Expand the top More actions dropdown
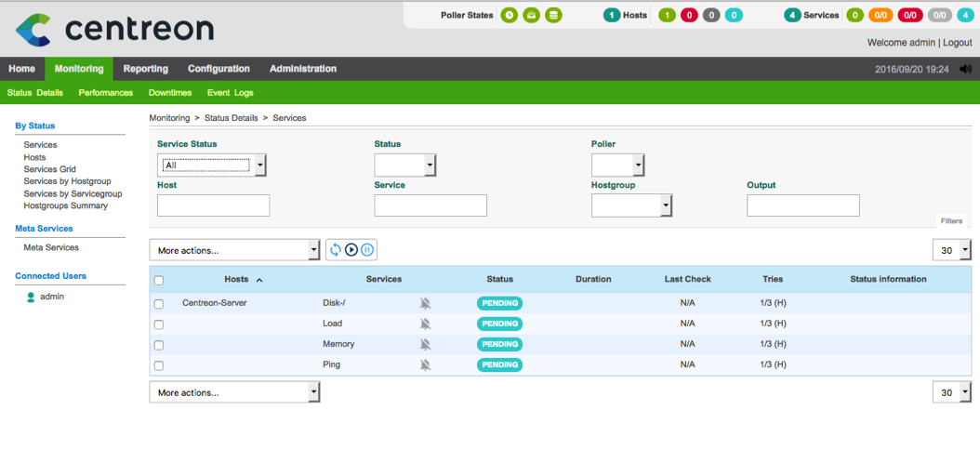 click(235, 250)
